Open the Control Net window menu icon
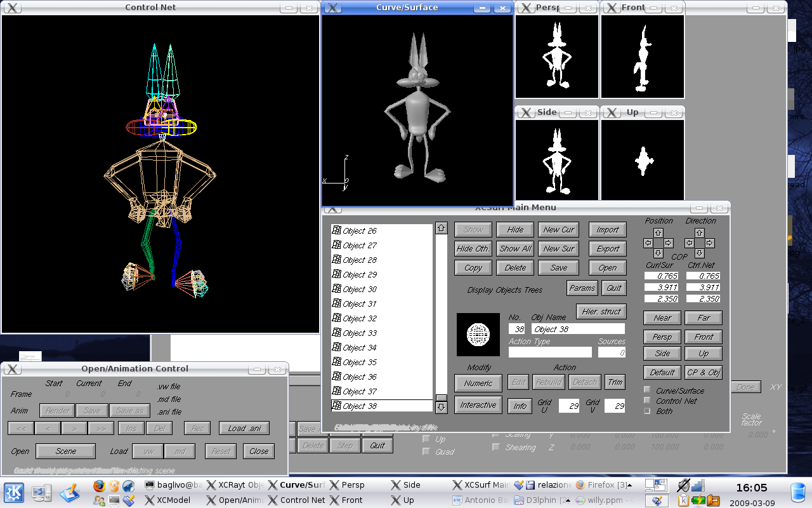 point(12,8)
